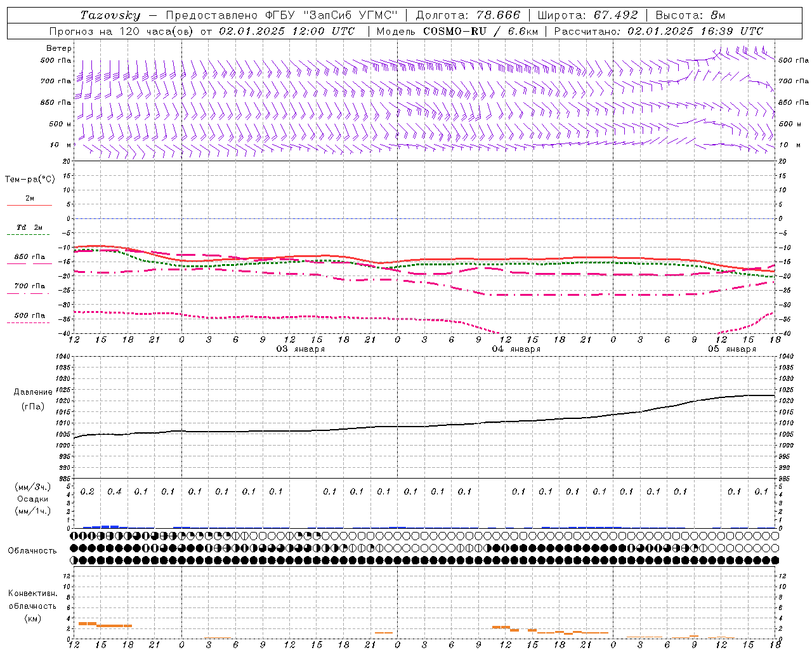Click the 'Тем-ра(°C)' temperature panel label
The image size is (812, 650).
click(30, 180)
